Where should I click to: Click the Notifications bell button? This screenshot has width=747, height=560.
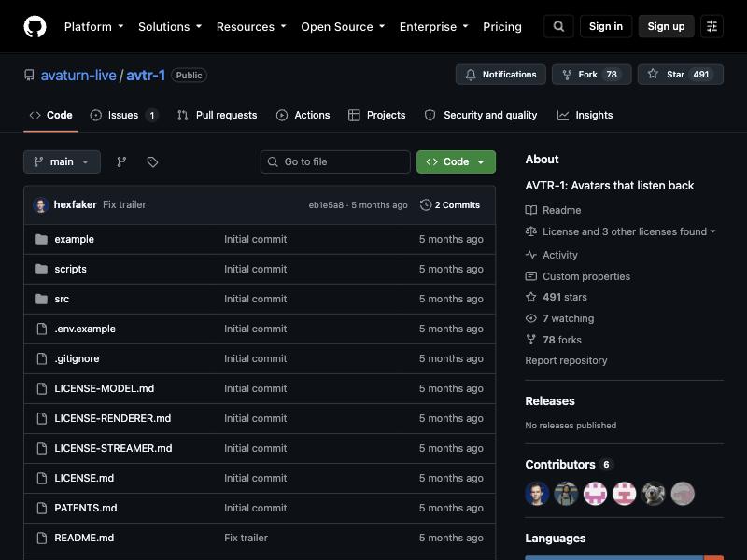pyautogui.click(x=500, y=75)
